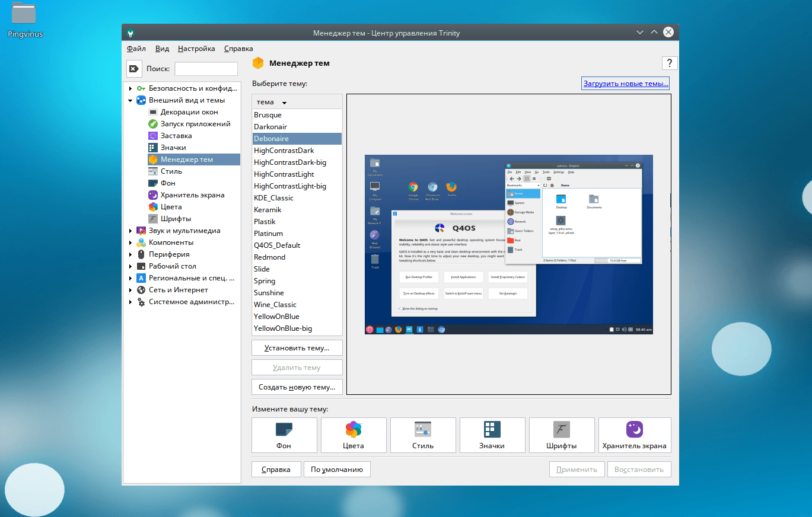Click the Хранитель экрана moon icon in the tree

(x=153, y=195)
